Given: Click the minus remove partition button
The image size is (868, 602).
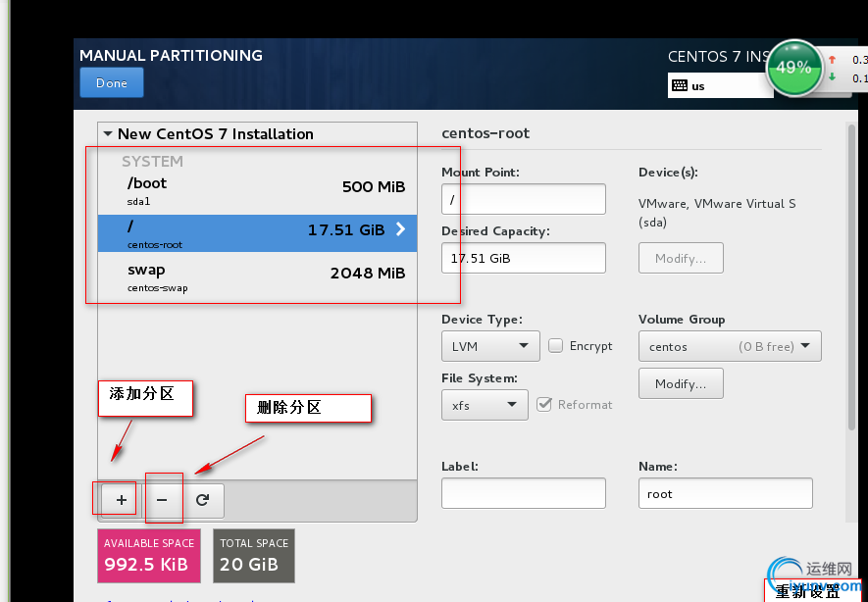Looking at the screenshot, I should (x=162, y=500).
